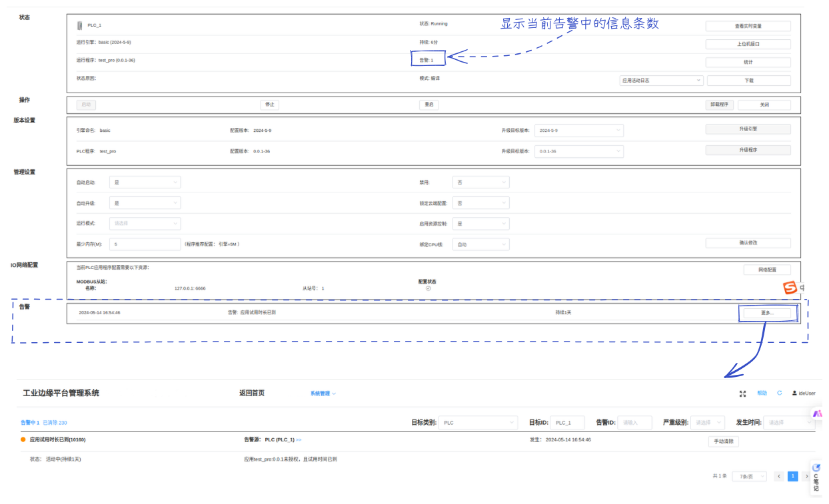Click the 更多... button in alarm section
This screenshot has width=829, height=504.
pos(768,313)
